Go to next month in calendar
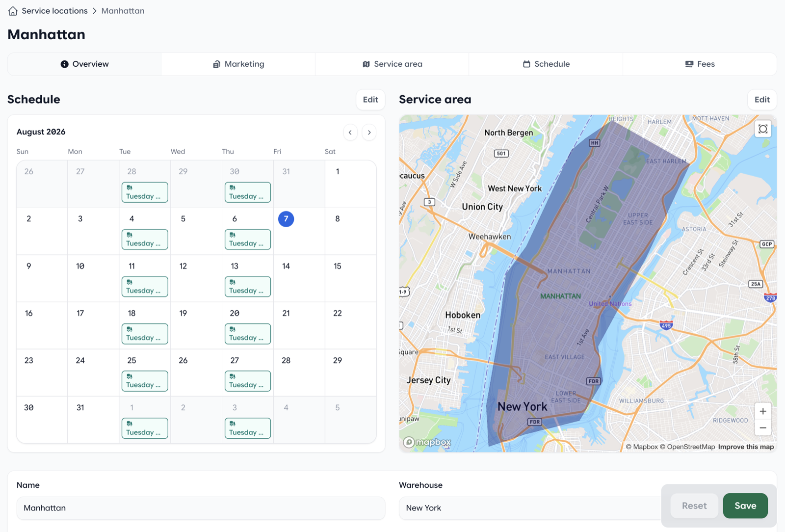Screen dimensions: 785x532 point(369,133)
